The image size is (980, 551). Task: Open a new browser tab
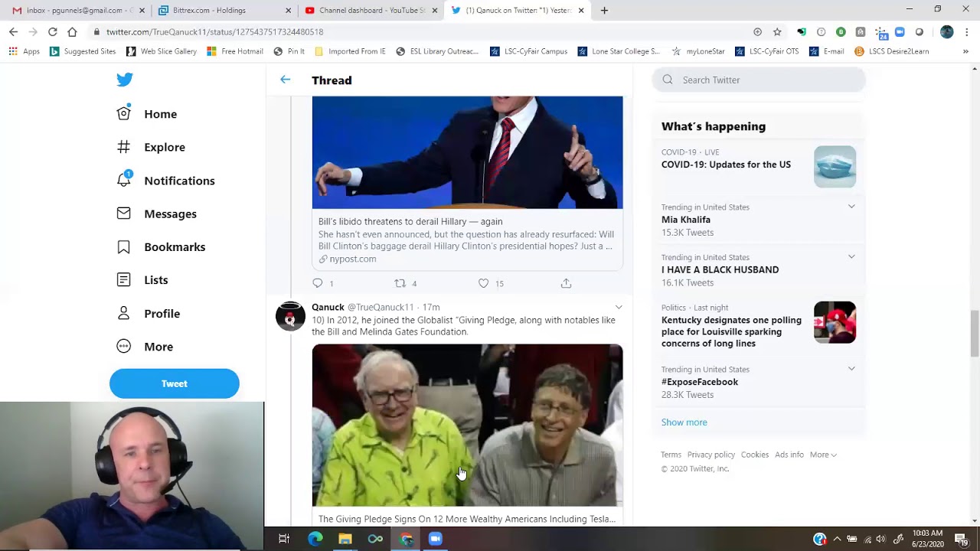[x=604, y=11]
